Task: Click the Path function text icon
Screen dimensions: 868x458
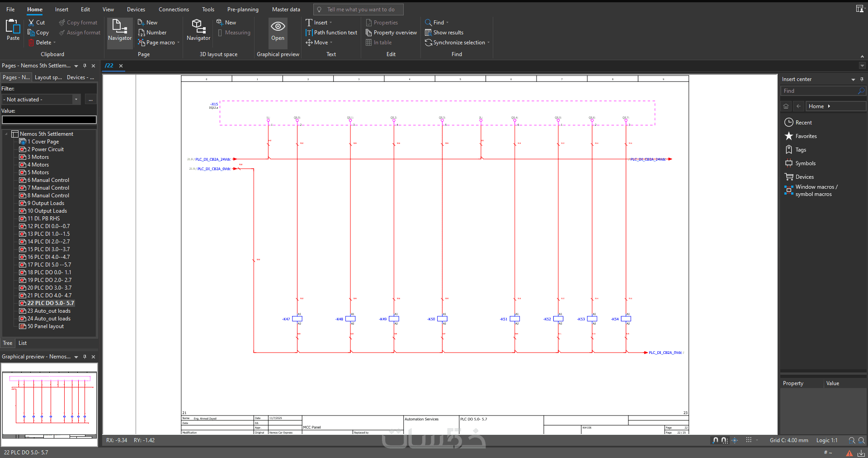Action: [x=309, y=33]
